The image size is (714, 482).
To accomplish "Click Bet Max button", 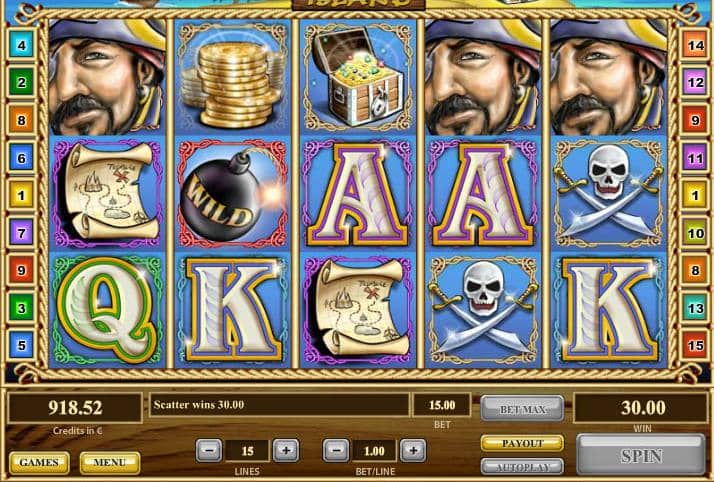I will point(522,409).
